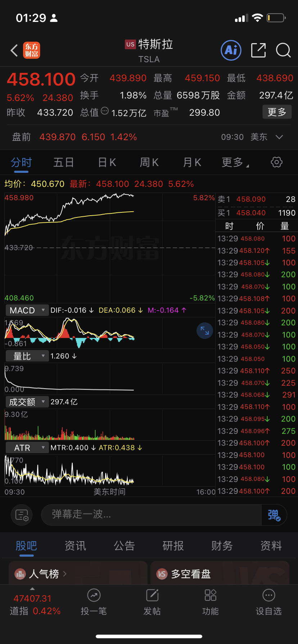Open the Ai assistant icon
Image resolution: width=298 pixels, height=644 pixels.
click(x=231, y=50)
